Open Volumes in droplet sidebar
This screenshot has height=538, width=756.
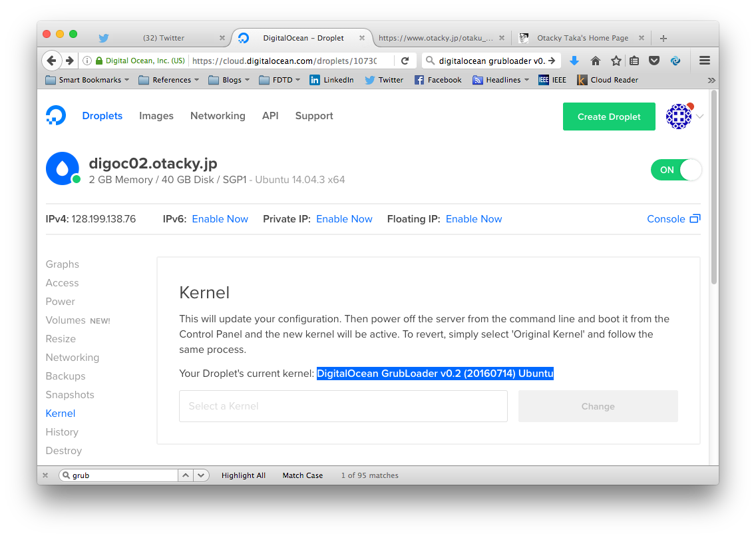tap(66, 320)
